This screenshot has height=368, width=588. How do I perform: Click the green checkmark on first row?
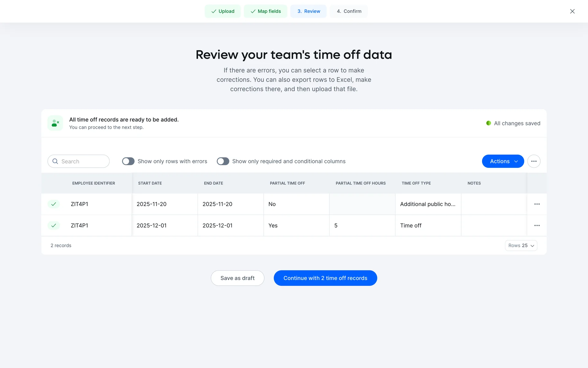click(54, 204)
